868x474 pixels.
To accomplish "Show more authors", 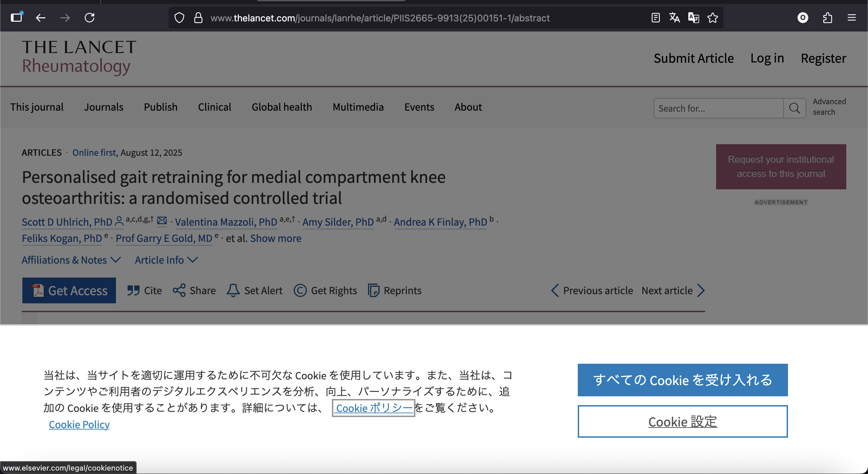I will 276,239.
